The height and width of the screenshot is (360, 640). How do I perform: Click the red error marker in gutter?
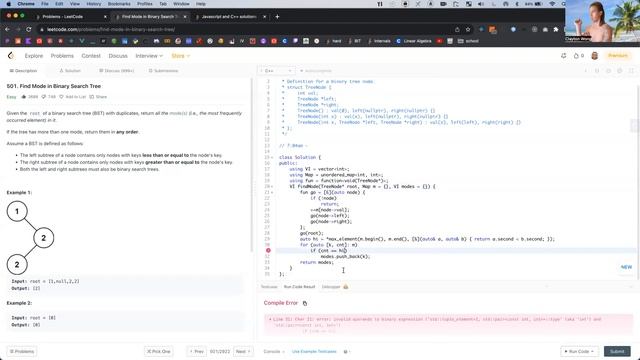268,251
